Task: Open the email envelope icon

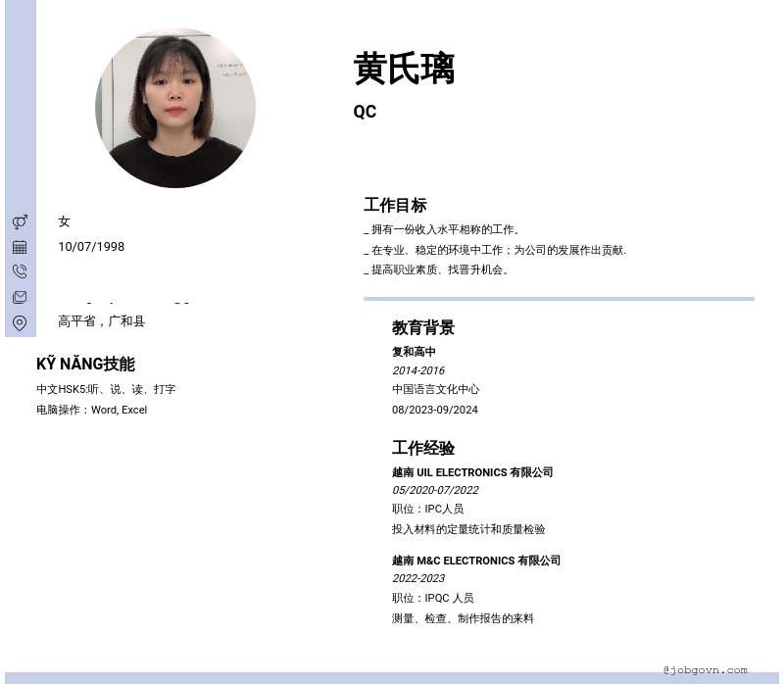Action: coord(20,297)
